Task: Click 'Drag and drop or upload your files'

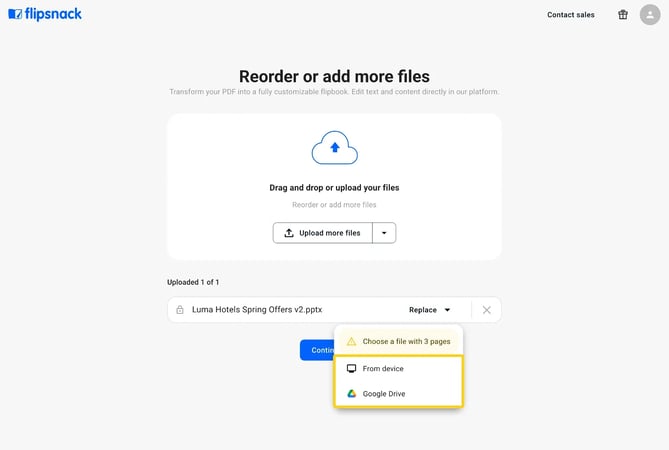Action: tap(334, 188)
